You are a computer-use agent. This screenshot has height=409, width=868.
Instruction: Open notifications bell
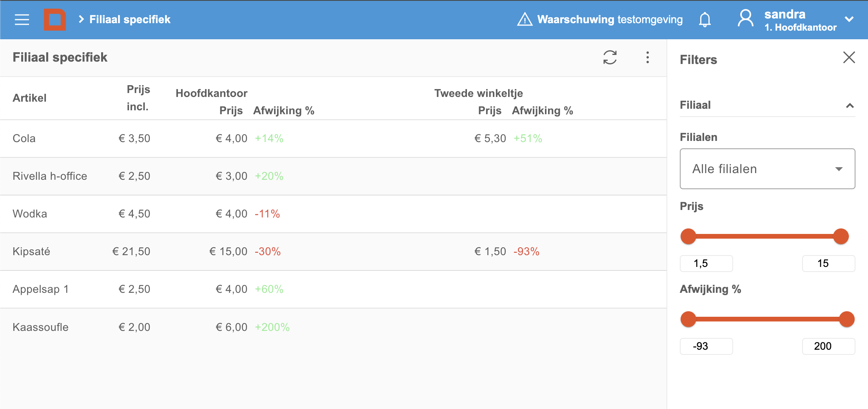(705, 19)
